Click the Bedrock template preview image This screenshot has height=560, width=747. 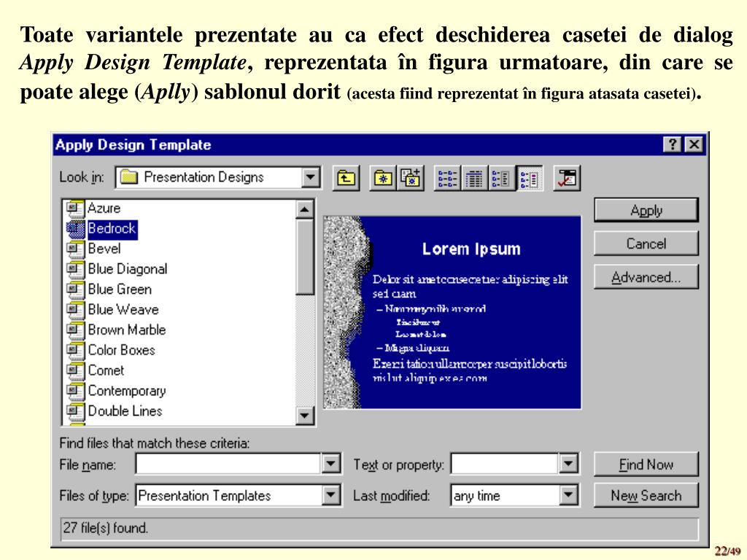tap(452, 312)
